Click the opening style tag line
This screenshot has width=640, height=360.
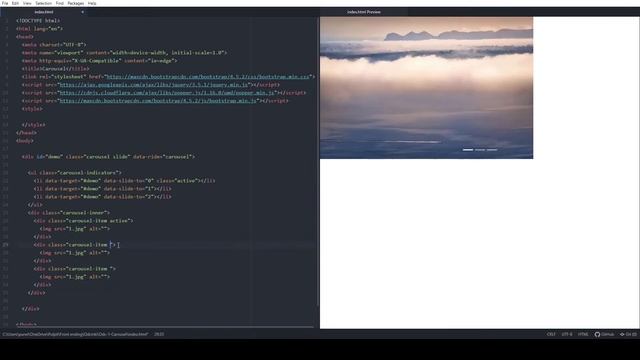pyautogui.click(x=32, y=109)
